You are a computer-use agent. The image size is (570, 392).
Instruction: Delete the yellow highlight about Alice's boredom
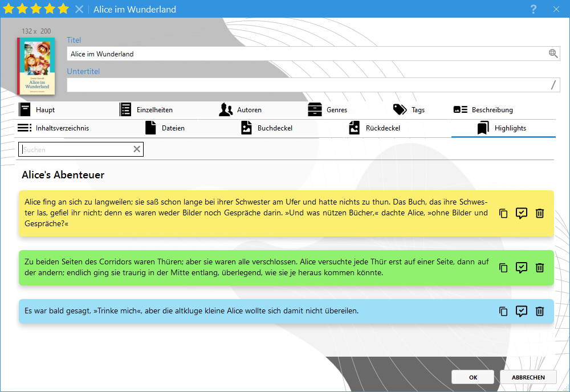tap(540, 213)
